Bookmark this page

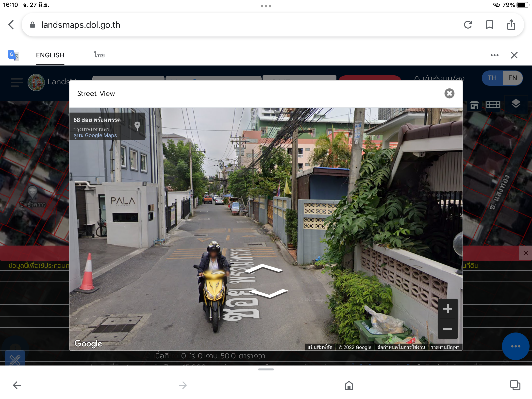pos(489,25)
